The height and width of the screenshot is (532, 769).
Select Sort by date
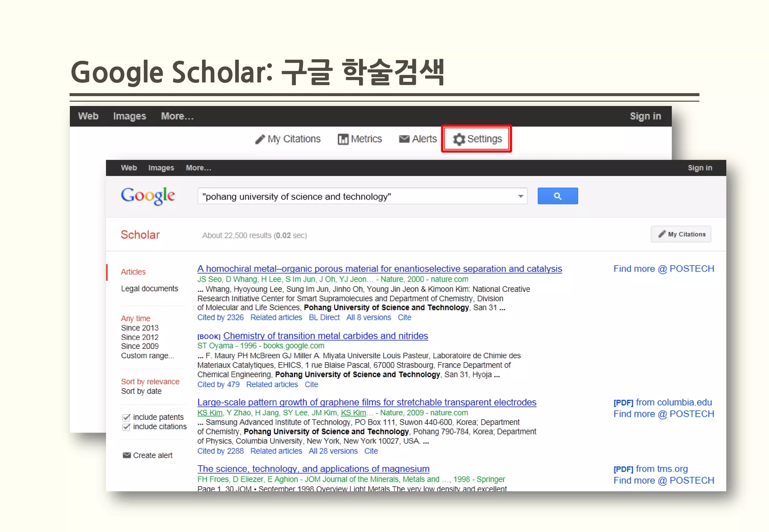[x=141, y=391]
